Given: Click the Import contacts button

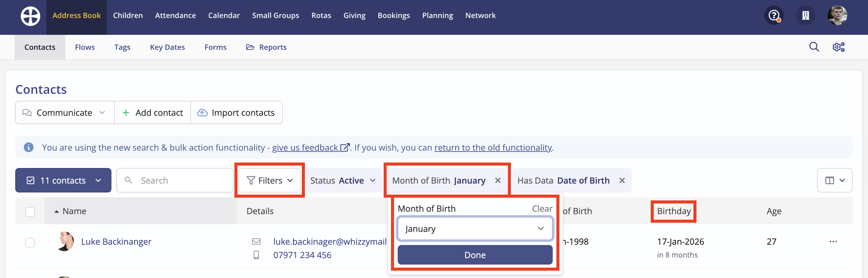Looking at the screenshot, I should (236, 113).
